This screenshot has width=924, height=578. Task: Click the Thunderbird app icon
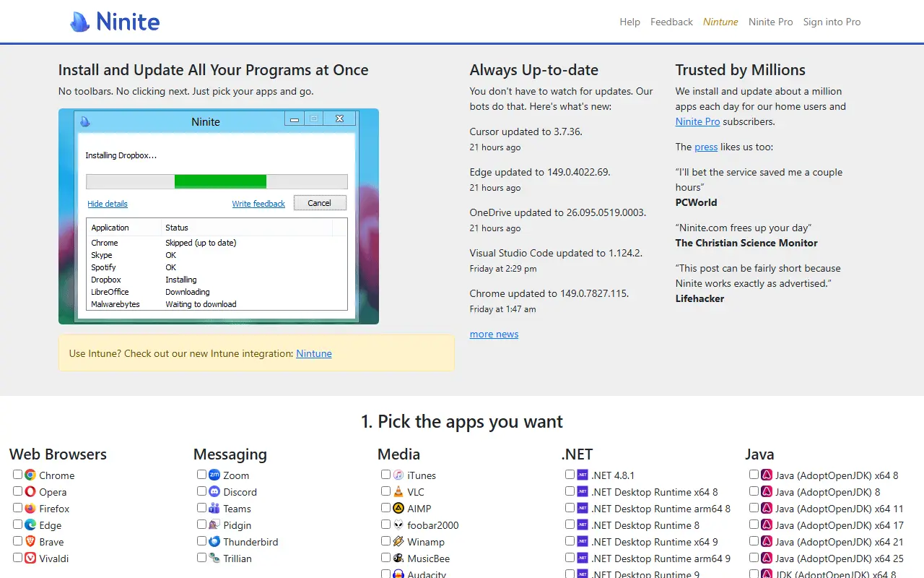coord(214,541)
